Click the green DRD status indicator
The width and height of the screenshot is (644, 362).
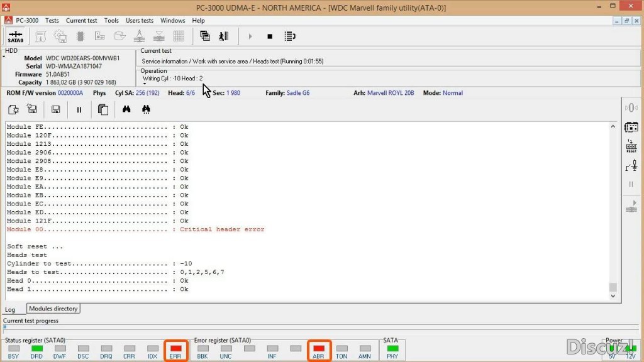(x=37, y=348)
